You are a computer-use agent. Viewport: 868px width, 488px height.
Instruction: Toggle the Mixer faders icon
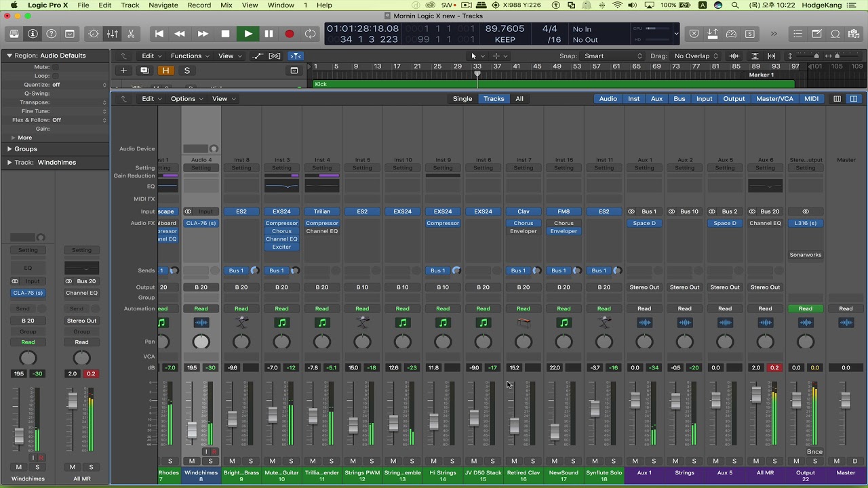tap(112, 34)
